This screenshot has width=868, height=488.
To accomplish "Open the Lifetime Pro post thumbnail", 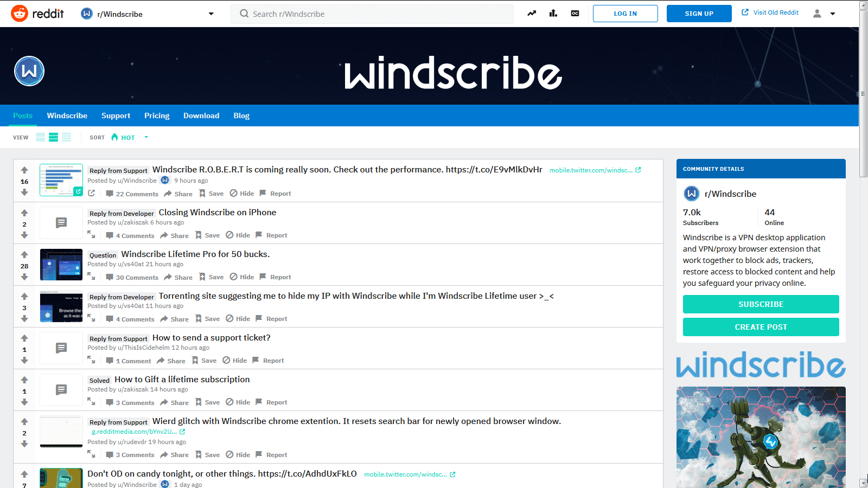I will [x=61, y=265].
